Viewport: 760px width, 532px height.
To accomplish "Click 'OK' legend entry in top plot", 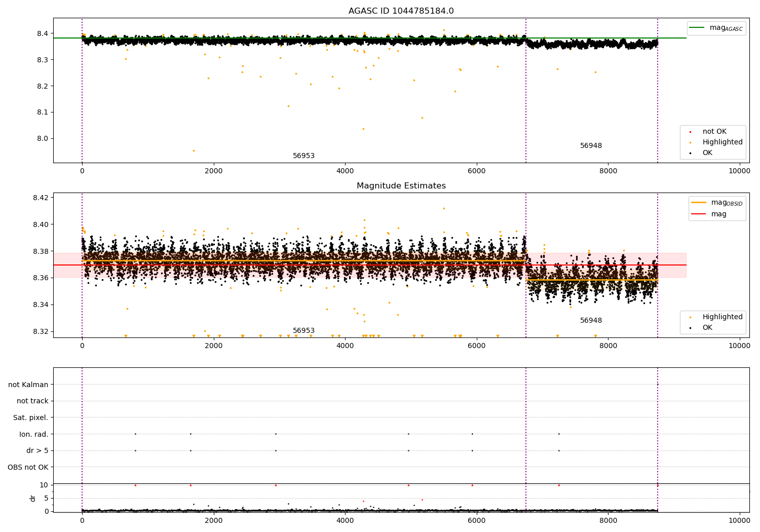I will tap(707, 153).
